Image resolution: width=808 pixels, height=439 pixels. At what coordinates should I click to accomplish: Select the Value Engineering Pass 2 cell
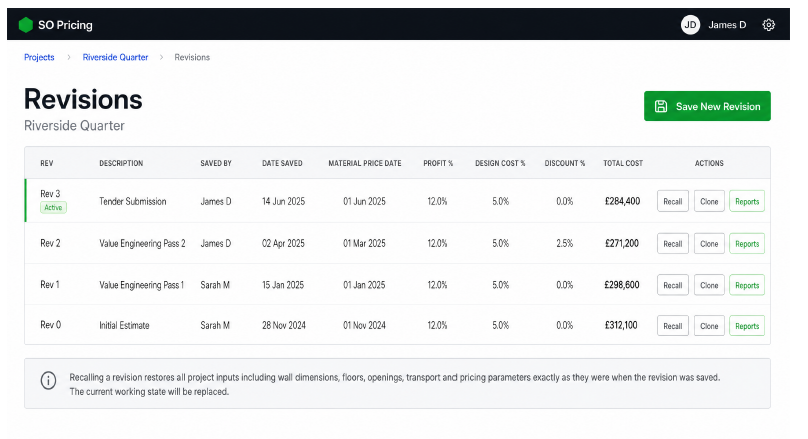point(142,243)
